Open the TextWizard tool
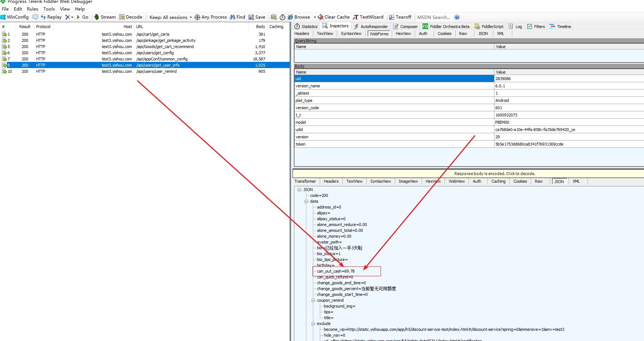Screen dimensions: 644x341 [368, 17]
